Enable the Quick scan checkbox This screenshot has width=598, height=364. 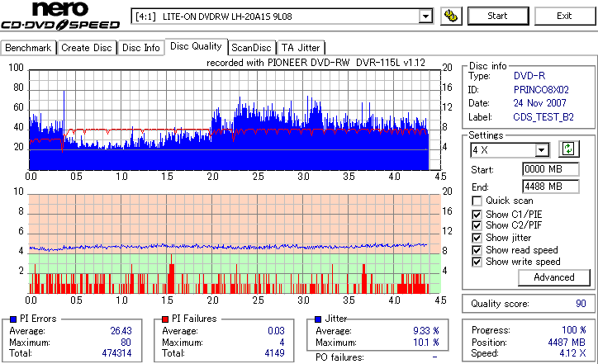tap(477, 201)
